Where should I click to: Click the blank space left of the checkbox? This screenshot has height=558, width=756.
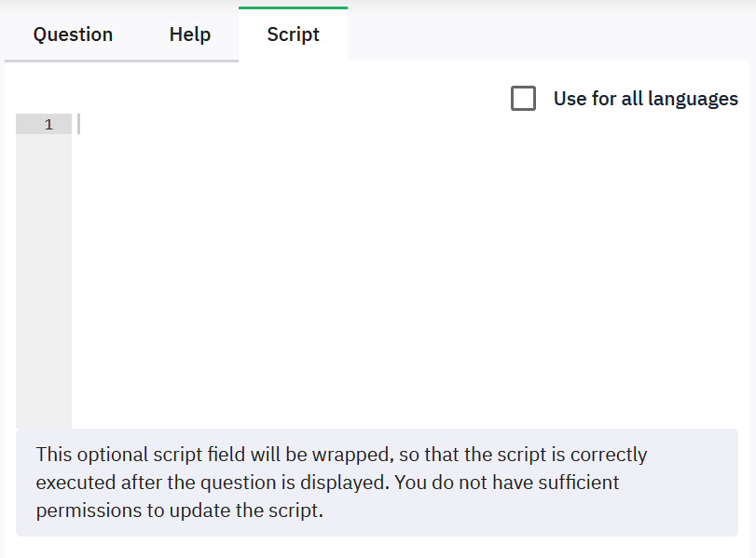280,99
